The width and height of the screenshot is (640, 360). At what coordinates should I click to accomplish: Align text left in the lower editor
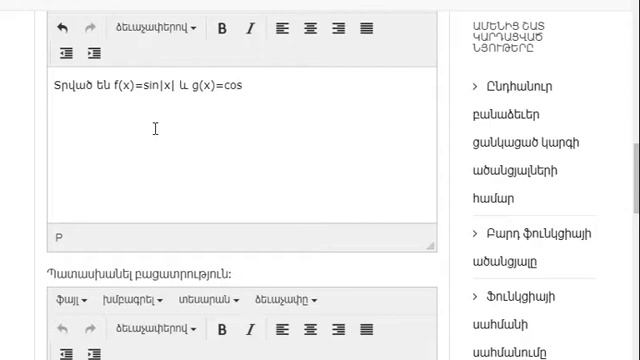[x=282, y=329]
